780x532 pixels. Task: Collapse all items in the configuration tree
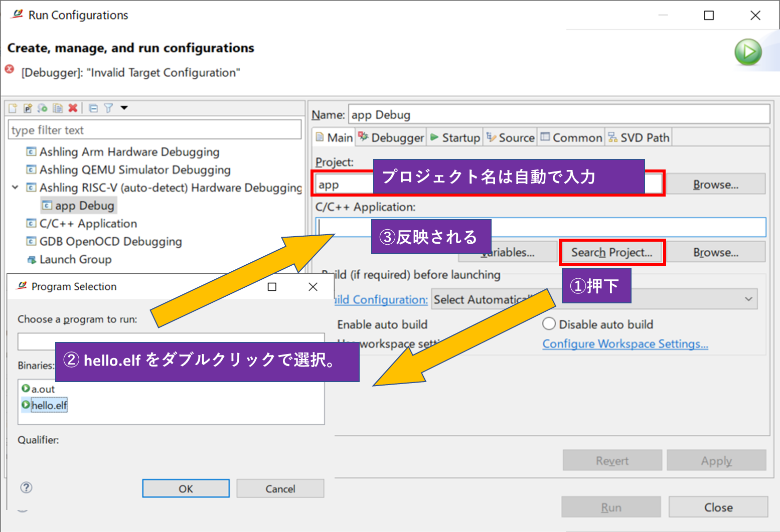[x=93, y=108]
